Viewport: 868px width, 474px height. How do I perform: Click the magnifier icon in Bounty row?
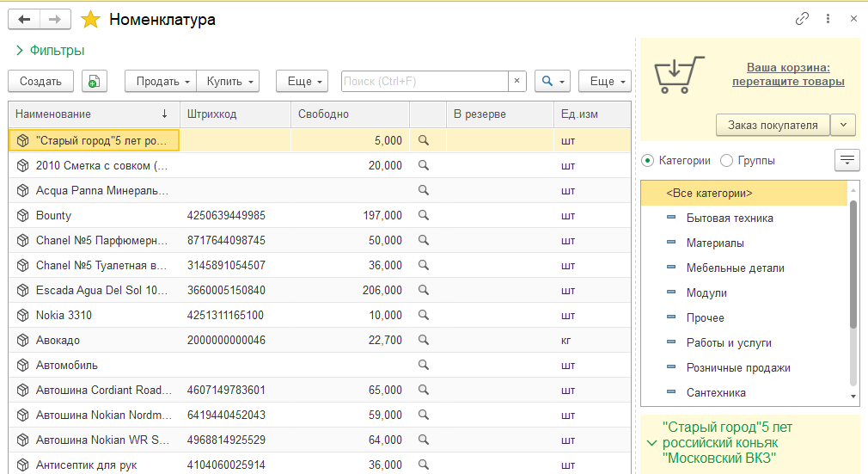click(423, 215)
